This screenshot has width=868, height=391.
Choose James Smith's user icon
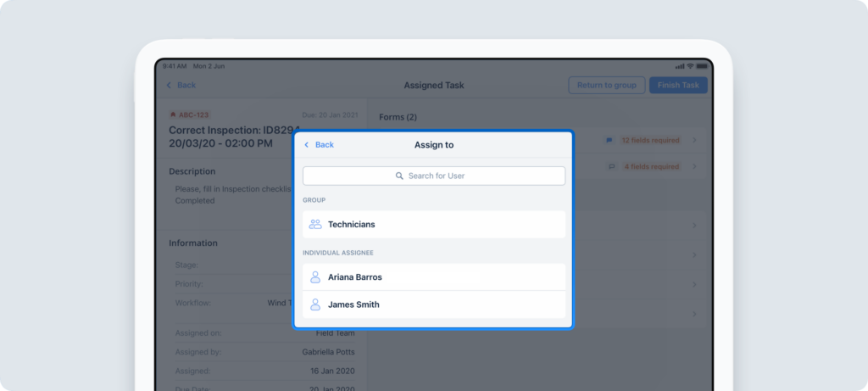point(315,304)
